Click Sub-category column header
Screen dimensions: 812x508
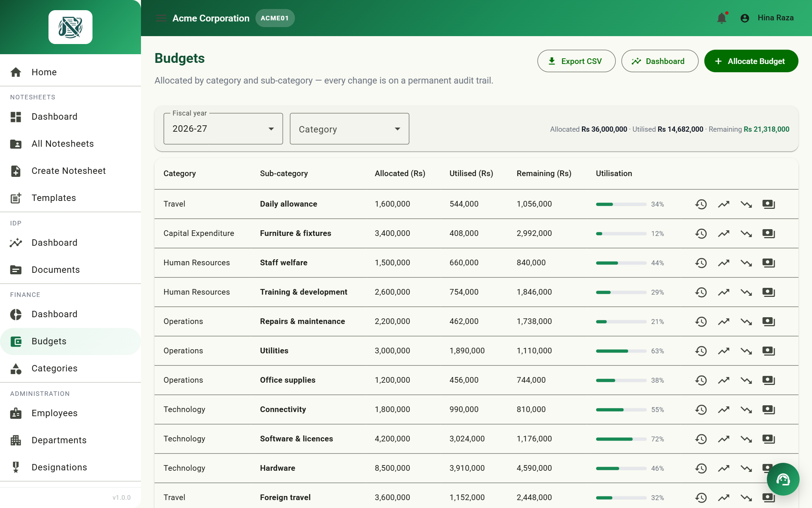[284, 173]
